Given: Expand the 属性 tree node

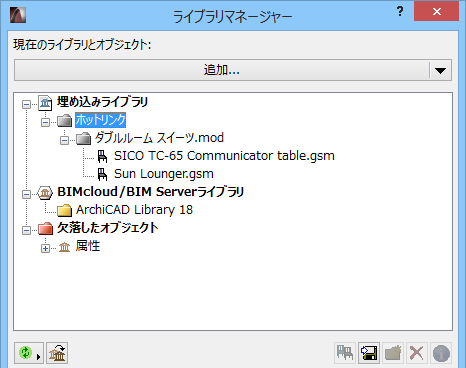Looking at the screenshot, I should [x=45, y=248].
